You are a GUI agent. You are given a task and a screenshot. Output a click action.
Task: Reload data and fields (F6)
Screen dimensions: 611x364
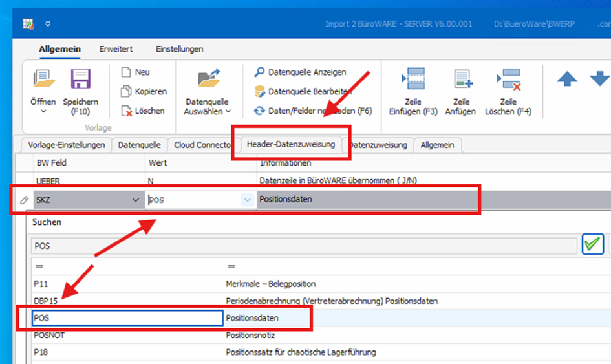pos(313,111)
